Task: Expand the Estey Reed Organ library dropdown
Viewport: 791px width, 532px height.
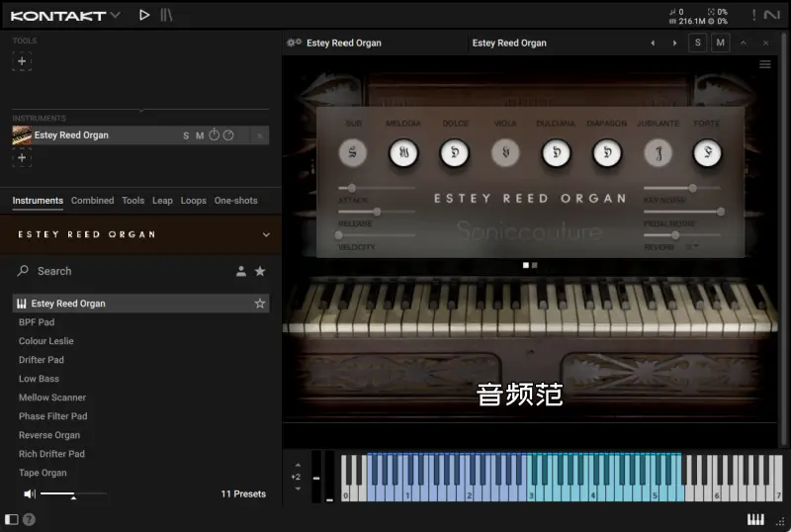Action: [x=266, y=234]
